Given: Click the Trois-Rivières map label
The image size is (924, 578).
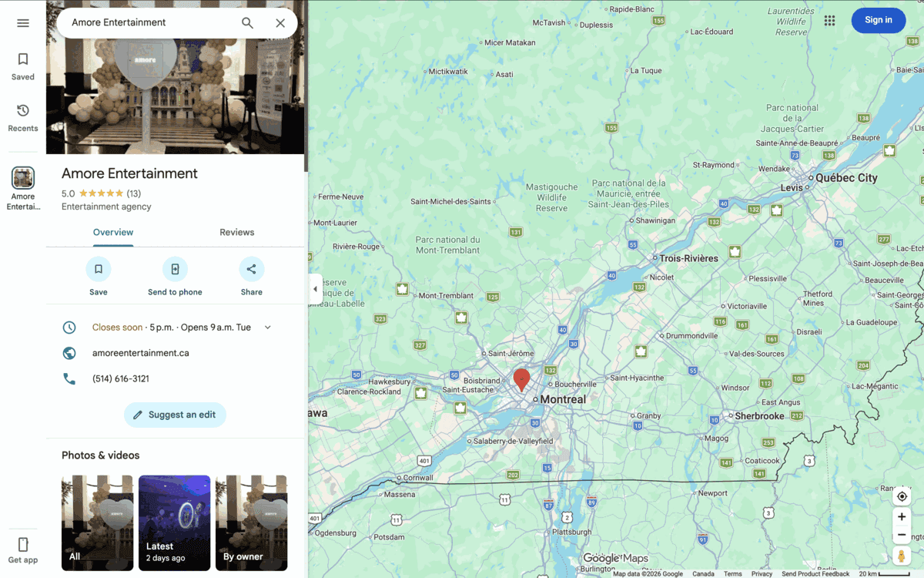Looking at the screenshot, I should pos(689,258).
